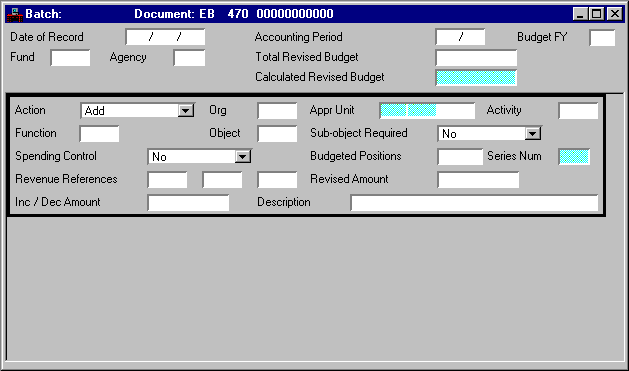Screen dimensions: 629x371
Task: Click the 'Spending Control' label
Action: point(56,156)
